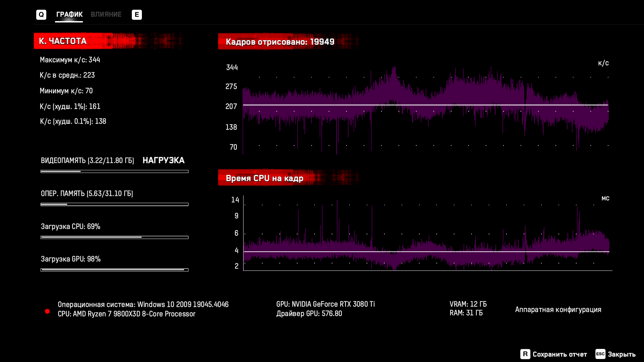This screenshot has height=362, width=644.
Task: Click the Кадров отрисовано header
Action: [280, 42]
